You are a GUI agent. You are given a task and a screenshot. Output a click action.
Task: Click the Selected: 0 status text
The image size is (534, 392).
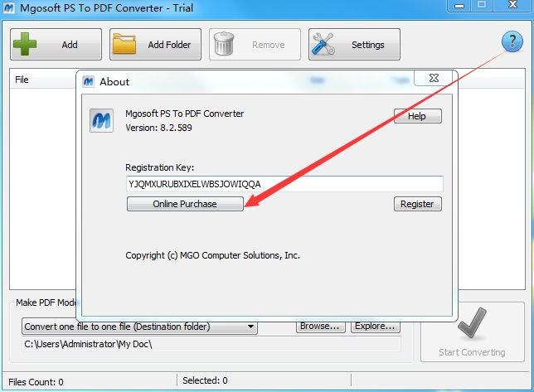[205, 380]
